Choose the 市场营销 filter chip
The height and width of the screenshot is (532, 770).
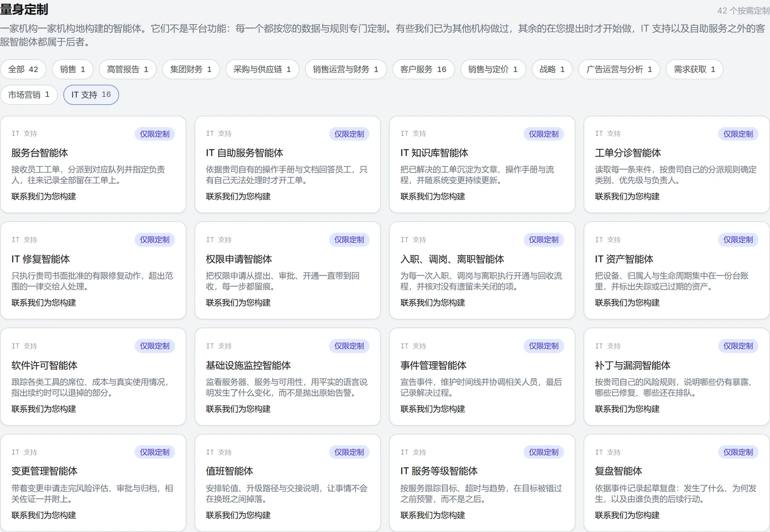point(29,95)
